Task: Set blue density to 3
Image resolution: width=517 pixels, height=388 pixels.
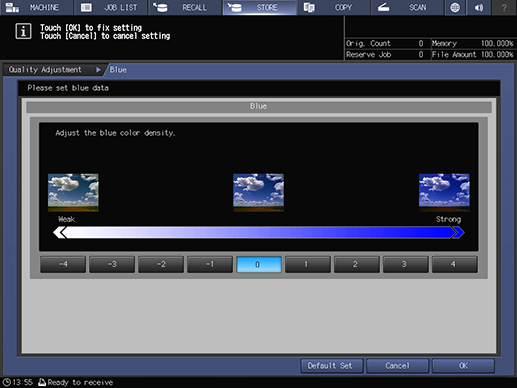Action: 406,264
